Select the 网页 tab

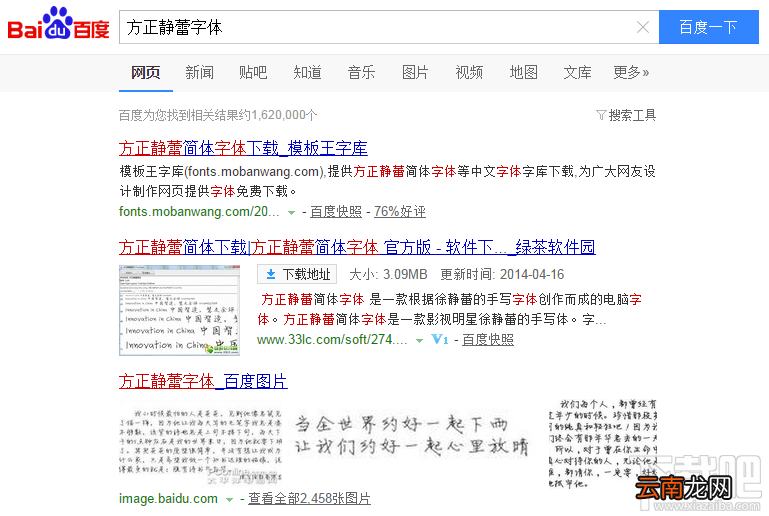[x=146, y=73]
